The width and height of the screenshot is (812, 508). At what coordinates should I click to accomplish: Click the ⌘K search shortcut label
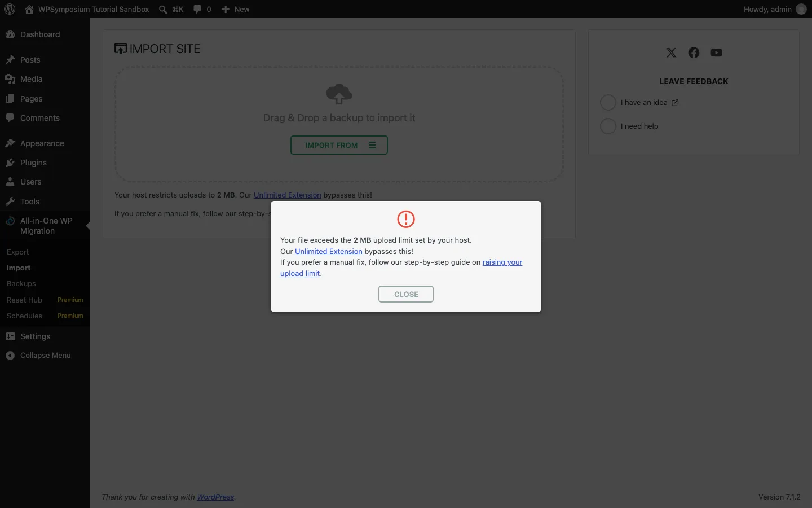(178, 10)
